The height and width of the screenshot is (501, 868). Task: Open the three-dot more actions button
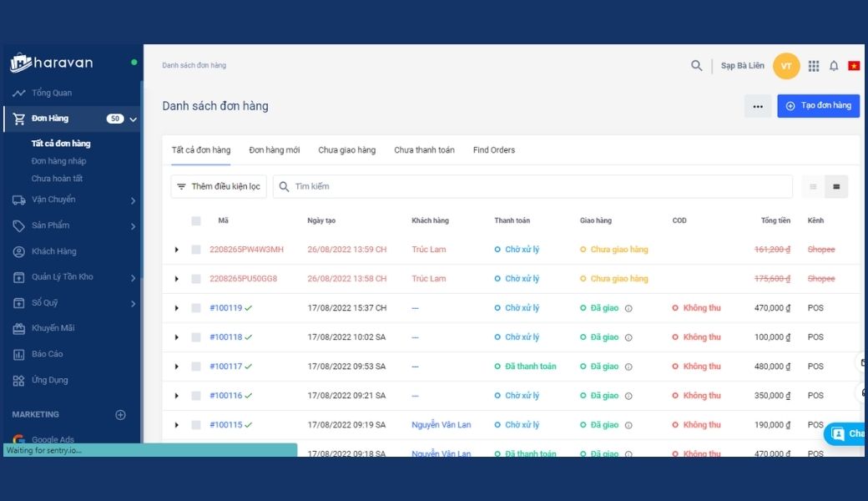coord(758,106)
